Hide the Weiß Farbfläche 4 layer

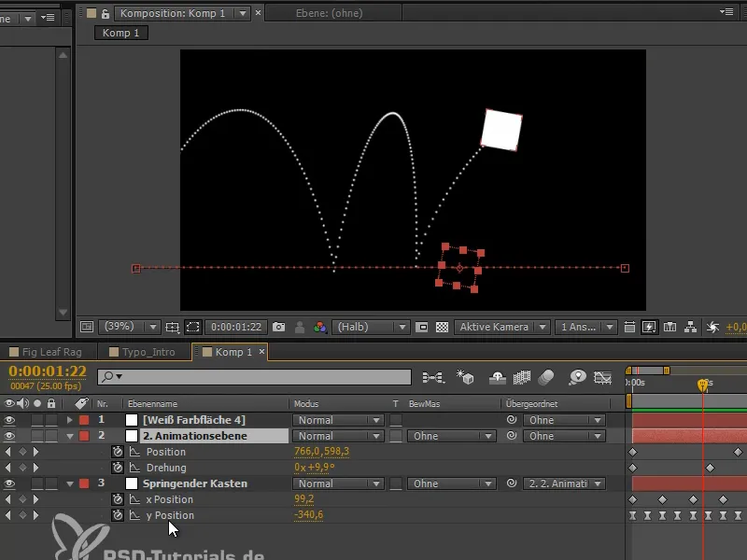click(x=9, y=420)
